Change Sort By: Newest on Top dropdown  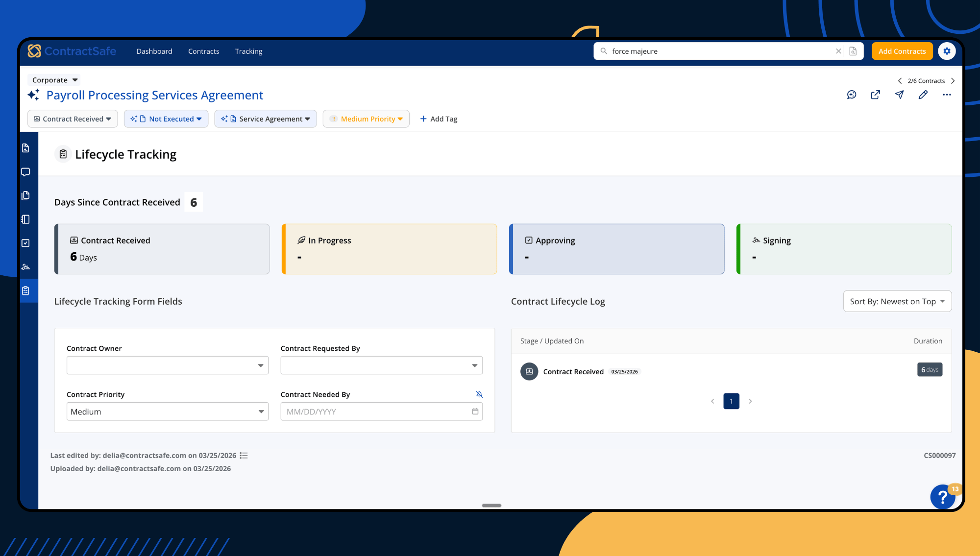[x=897, y=301]
